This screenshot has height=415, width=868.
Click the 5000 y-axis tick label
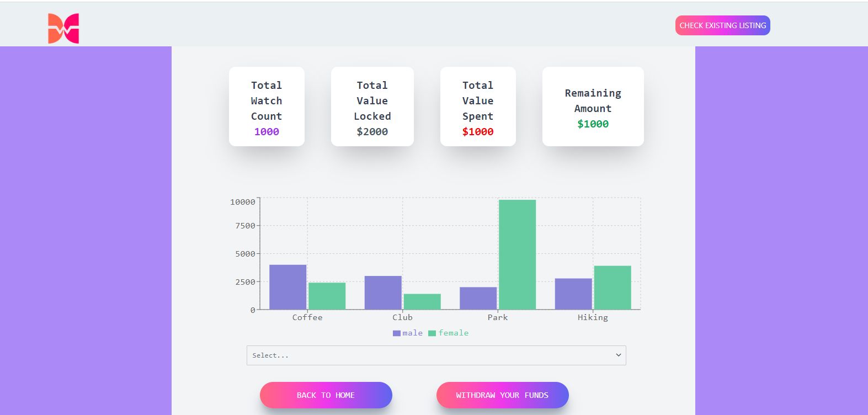[x=246, y=254]
